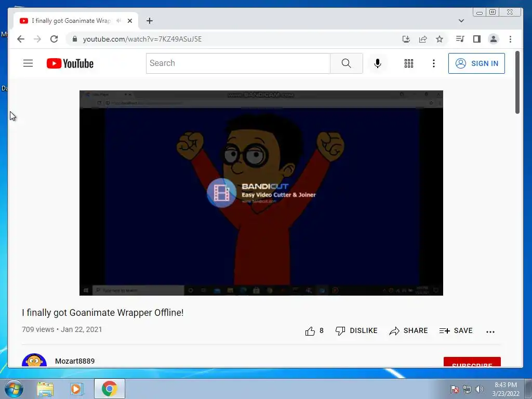
Task: Share this page using the address bar icon
Action: click(423, 39)
